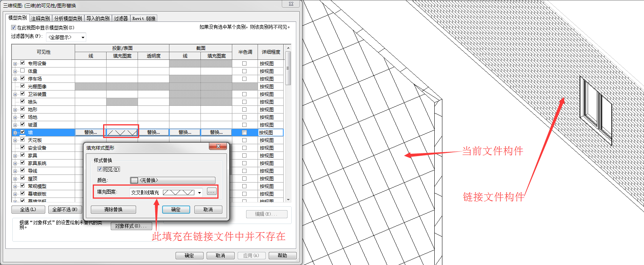Click the category list scroll-up arrow
The image size is (644, 265).
point(288,48)
